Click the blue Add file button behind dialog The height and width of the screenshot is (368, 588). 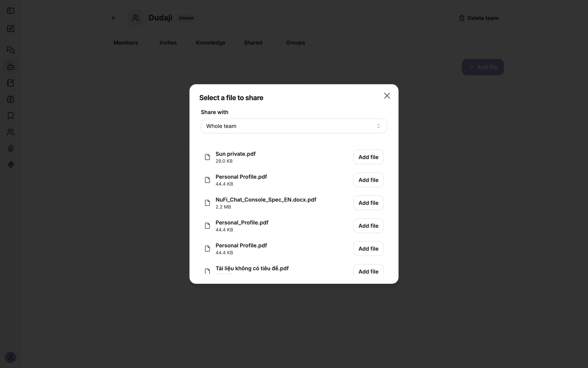coord(483,67)
